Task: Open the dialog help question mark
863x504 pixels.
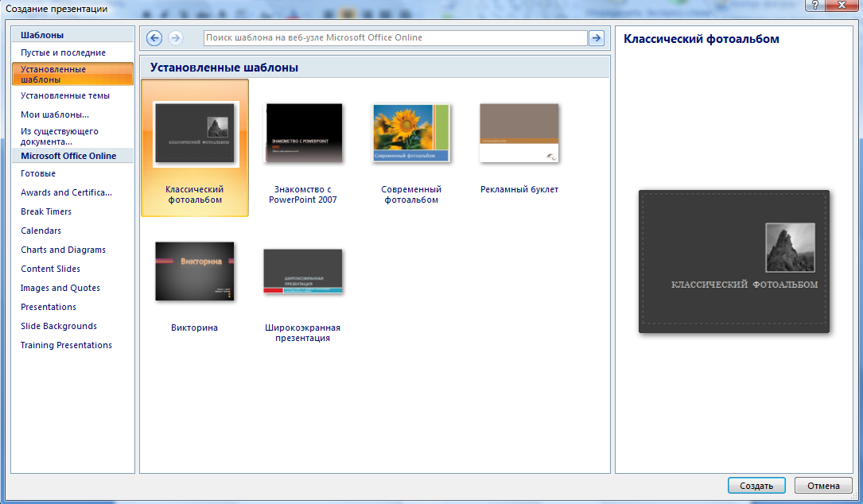Action: (x=815, y=6)
